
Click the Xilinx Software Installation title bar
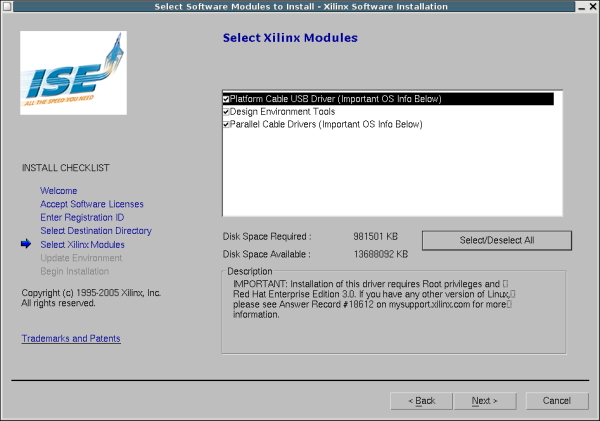(x=300, y=7)
